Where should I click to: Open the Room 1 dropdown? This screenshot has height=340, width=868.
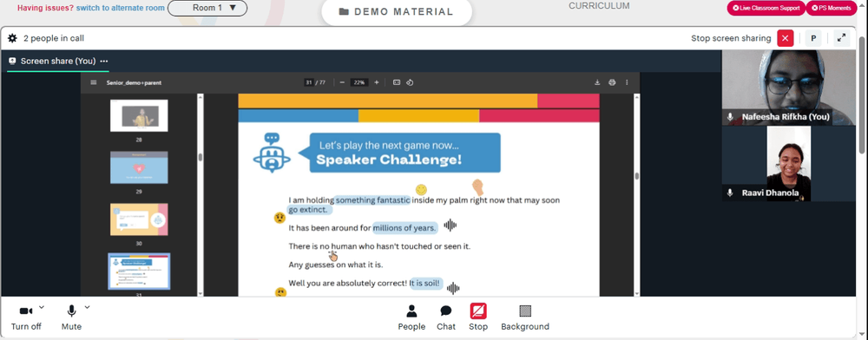tap(207, 8)
